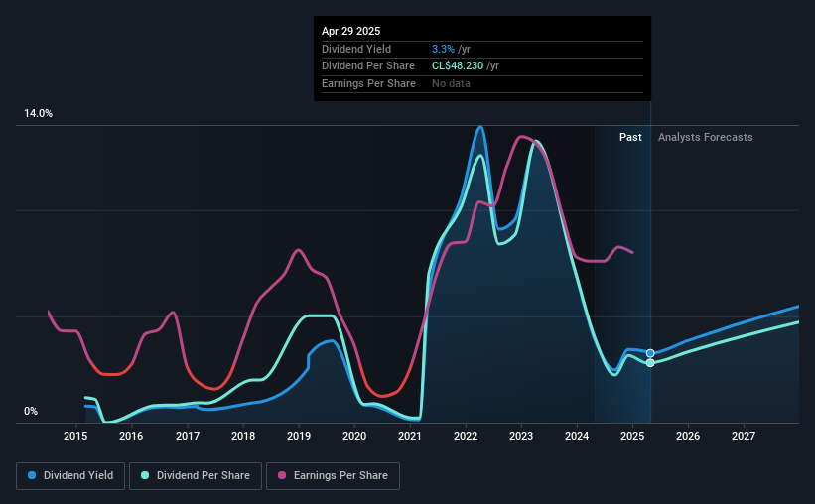The width and height of the screenshot is (815, 504).
Task: Click the 14.0% y-axis label
Action: click(x=38, y=114)
